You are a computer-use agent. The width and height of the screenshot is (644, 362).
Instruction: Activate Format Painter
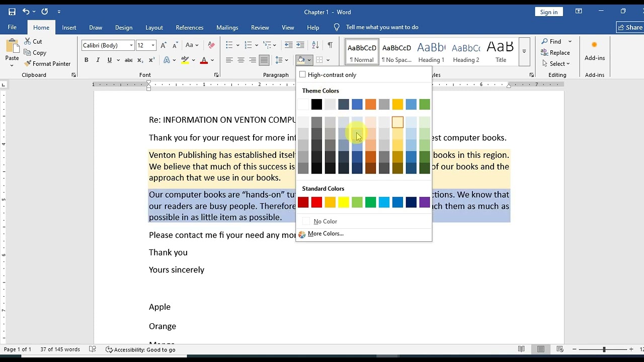pos(47,63)
